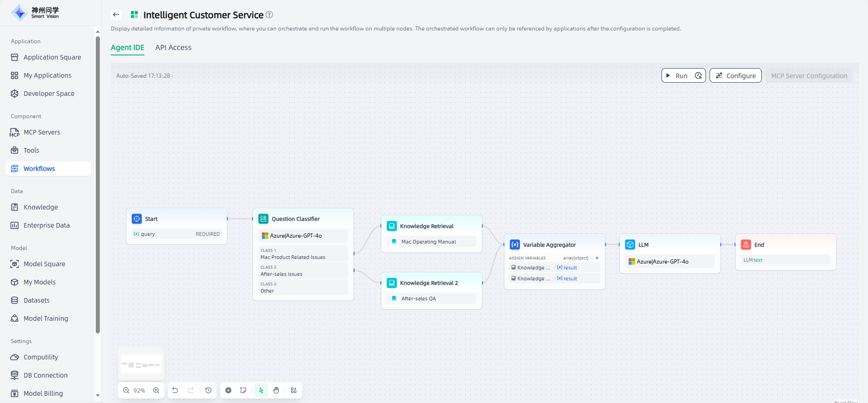
Task: Add a new node with the plus circle
Action: 228,390
